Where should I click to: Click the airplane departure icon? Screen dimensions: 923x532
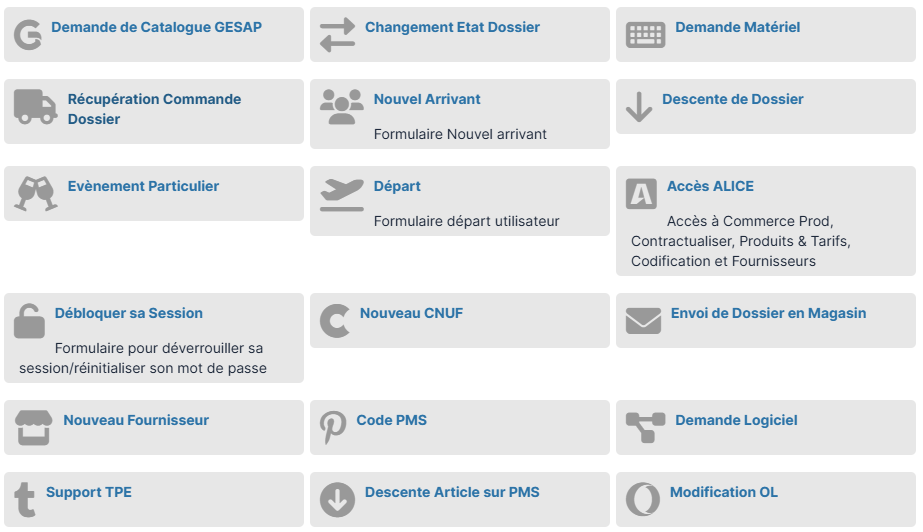[341, 194]
